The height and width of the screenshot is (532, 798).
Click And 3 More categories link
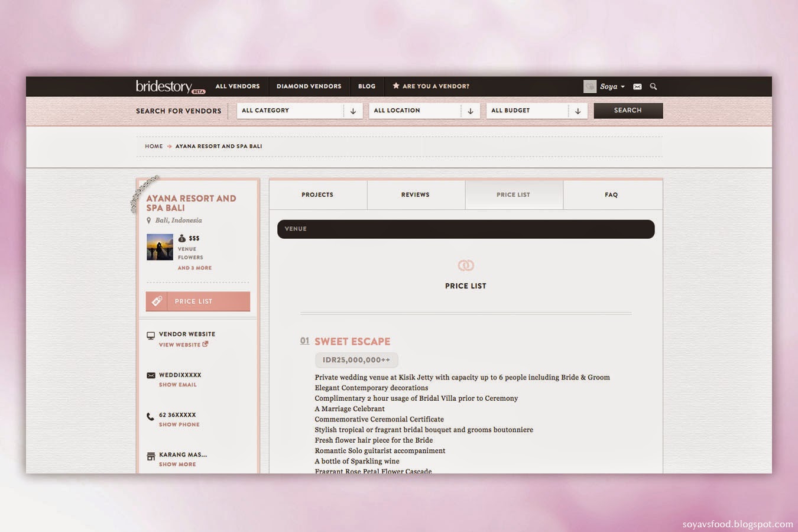[194, 268]
